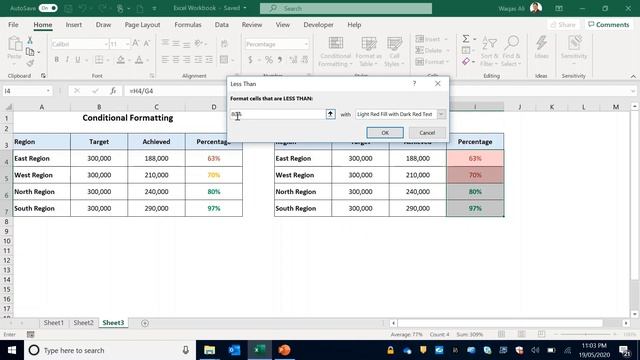Click the Comma Style icon

[x=280, y=60]
